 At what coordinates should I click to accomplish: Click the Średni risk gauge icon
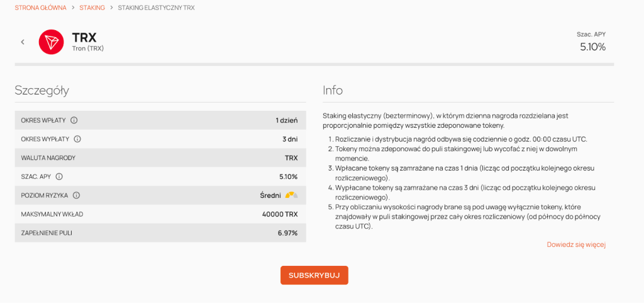click(x=291, y=195)
